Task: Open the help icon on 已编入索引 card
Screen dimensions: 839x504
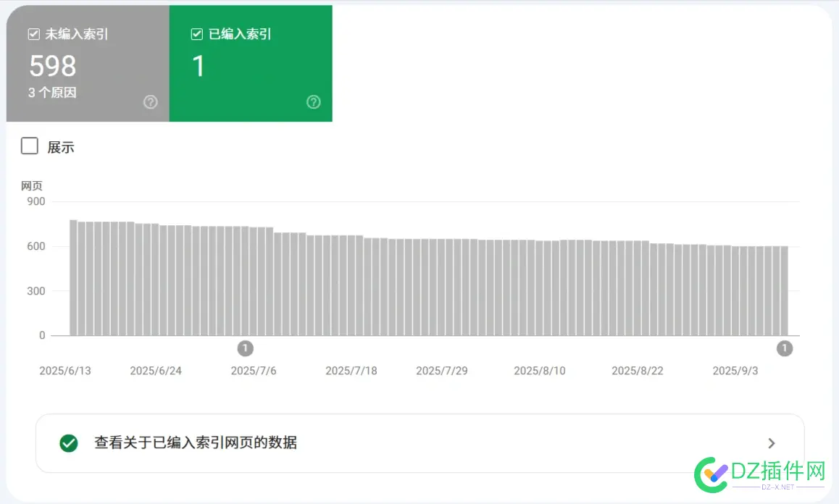Action: coord(313,102)
